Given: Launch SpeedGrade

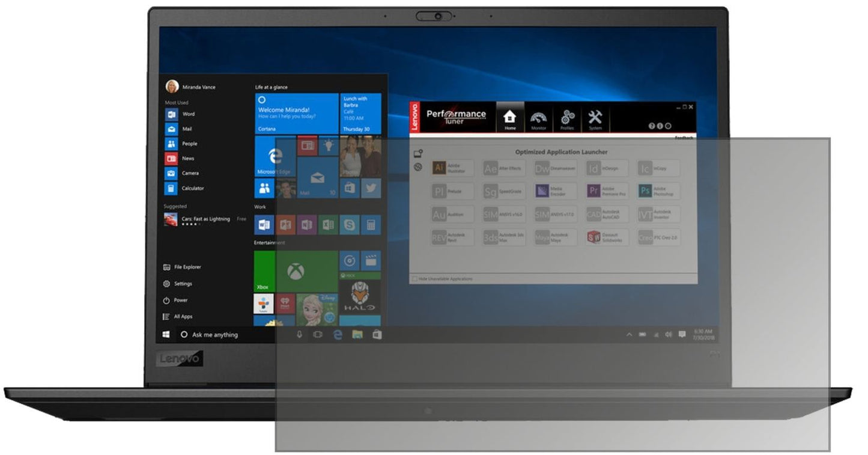Looking at the screenshot, I should point(505,191).
